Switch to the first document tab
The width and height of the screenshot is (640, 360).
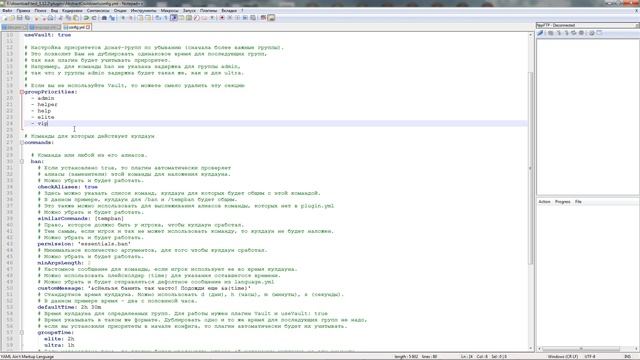pos(13,27)
